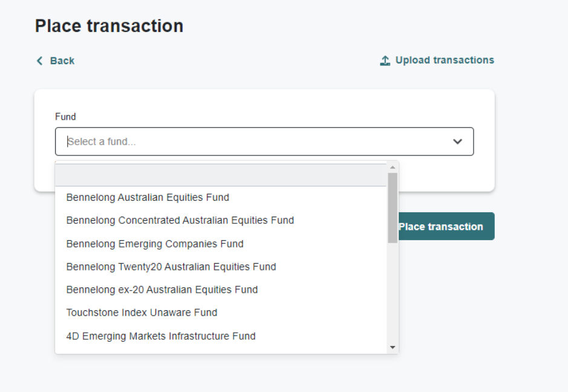Choose Bennelong Twenty20 Australian Equities Fund
The image size is (568, 392).
click(x=171, y=267)
